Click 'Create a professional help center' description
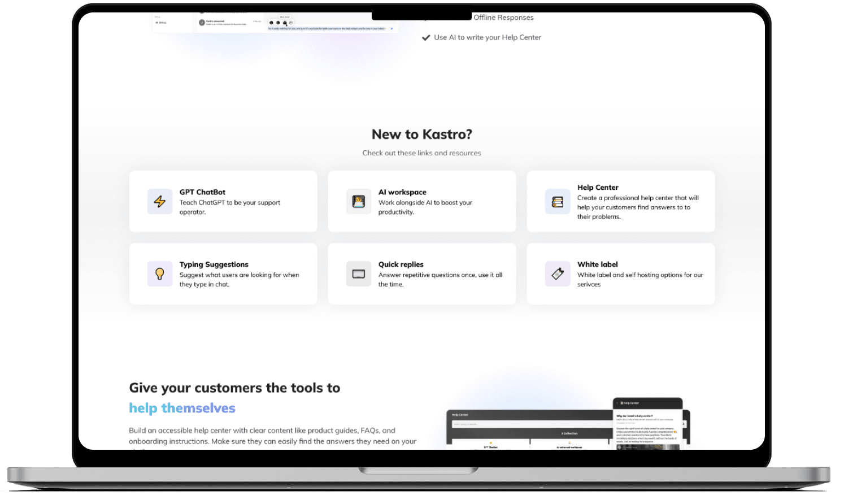The width and height of the screenshot is (844, 504). tap(638, 207)
